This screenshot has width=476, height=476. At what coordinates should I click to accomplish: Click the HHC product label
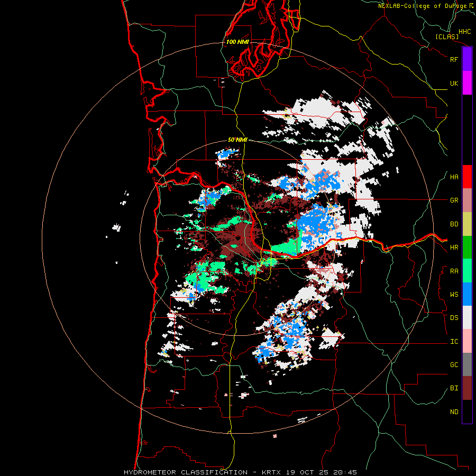point(464,32)
